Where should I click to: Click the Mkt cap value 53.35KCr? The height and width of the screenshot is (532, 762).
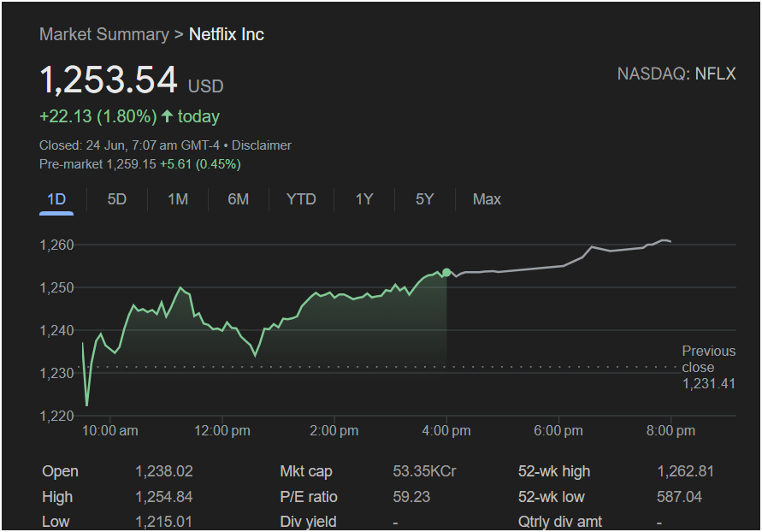tap(424, 471)
